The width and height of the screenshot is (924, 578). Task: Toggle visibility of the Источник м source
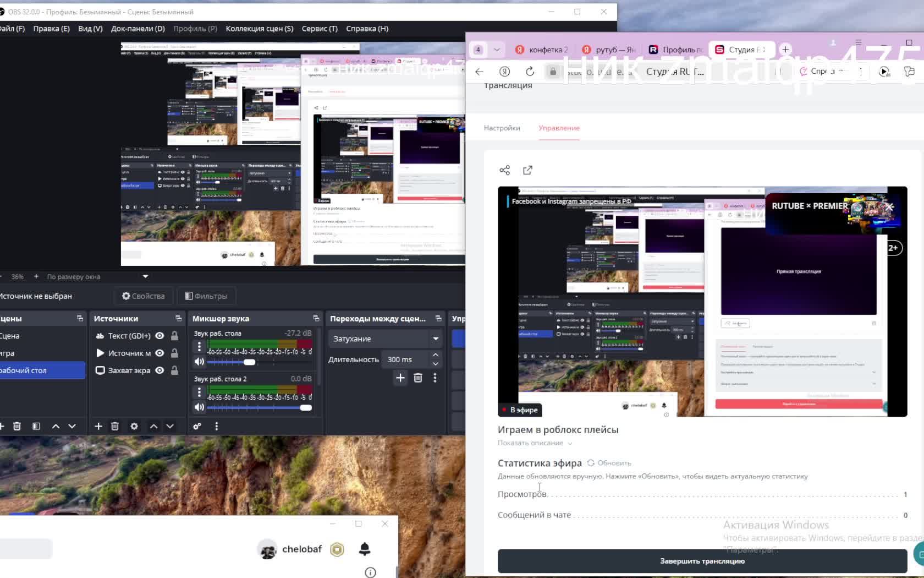(x=159, y=353)
